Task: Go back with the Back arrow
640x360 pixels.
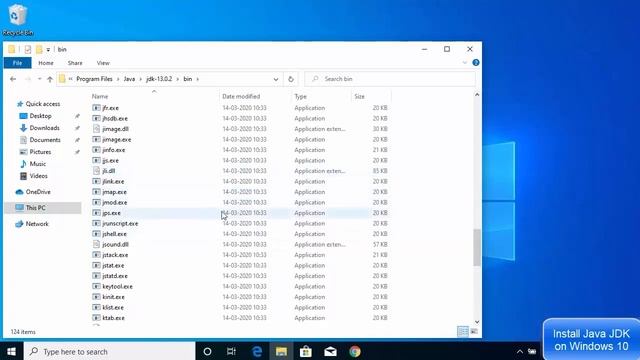Action: coord(13,79)
